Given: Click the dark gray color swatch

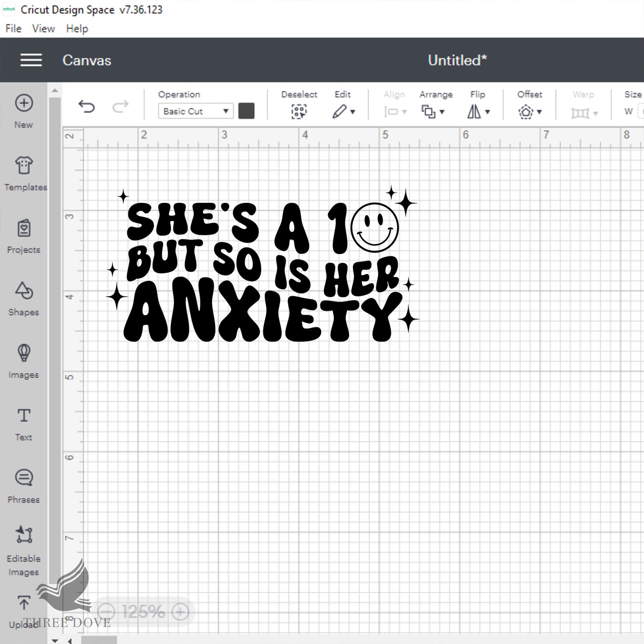Looking at the screenshot, I should click(x=246, y=111).
